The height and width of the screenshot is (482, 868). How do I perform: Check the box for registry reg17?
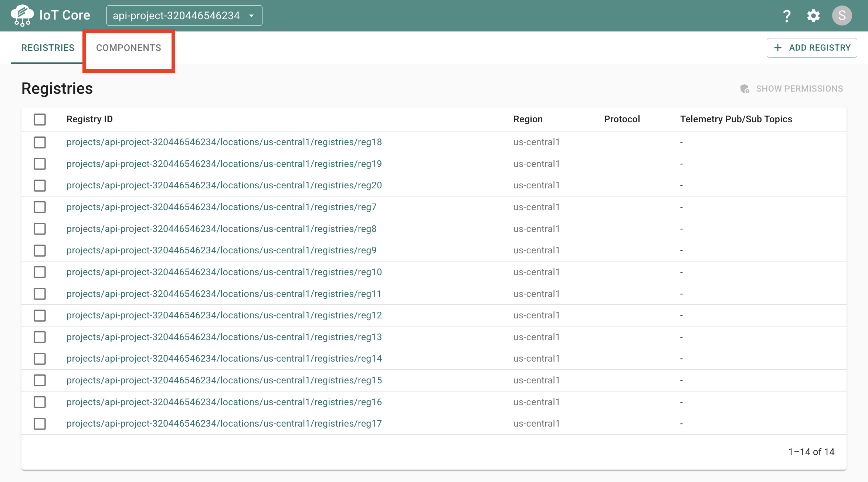click(40, 424)
